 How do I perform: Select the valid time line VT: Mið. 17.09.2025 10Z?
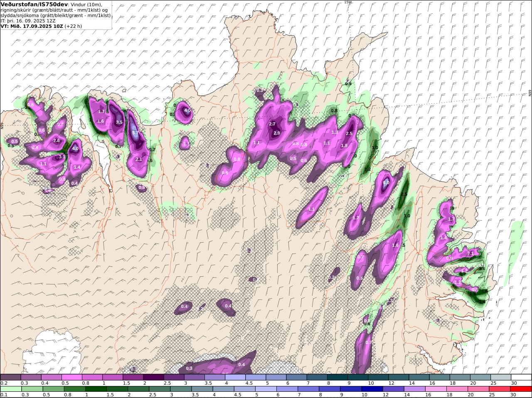coord(32,26)
